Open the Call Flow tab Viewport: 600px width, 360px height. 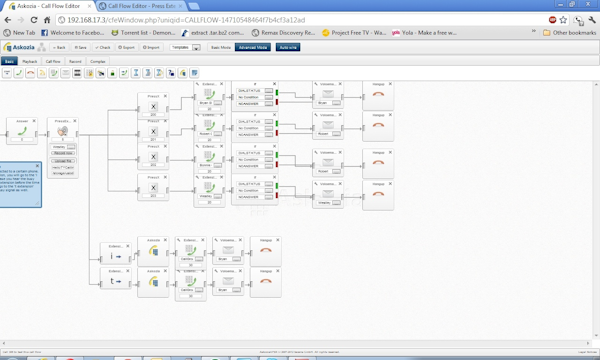point(53,61)
